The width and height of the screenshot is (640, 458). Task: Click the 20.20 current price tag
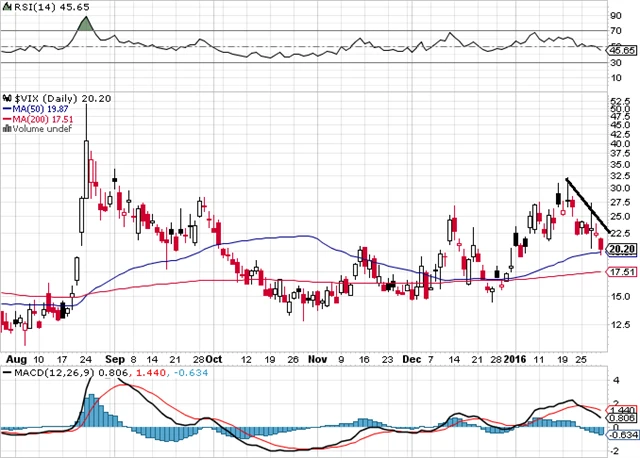(x=622, y=248)
